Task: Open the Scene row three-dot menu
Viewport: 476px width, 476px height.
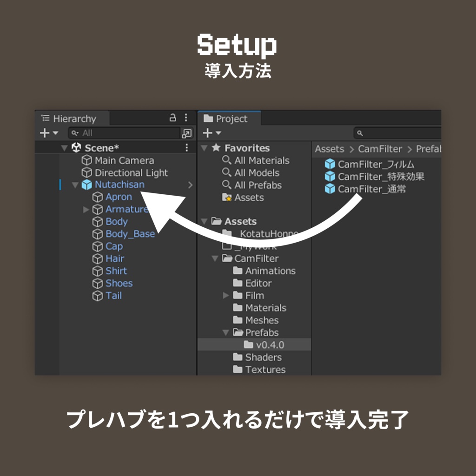Action: pos(186,148)
